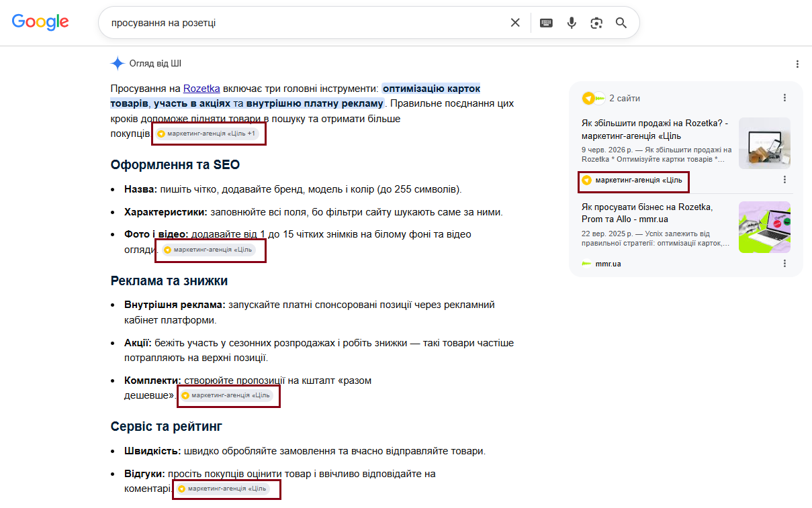812x508 pixels.
Task: Click the yellow favicon of маркетинг-агенція «Ціль in sidebar
Action: pyautogui.click(x=586, y=180)
